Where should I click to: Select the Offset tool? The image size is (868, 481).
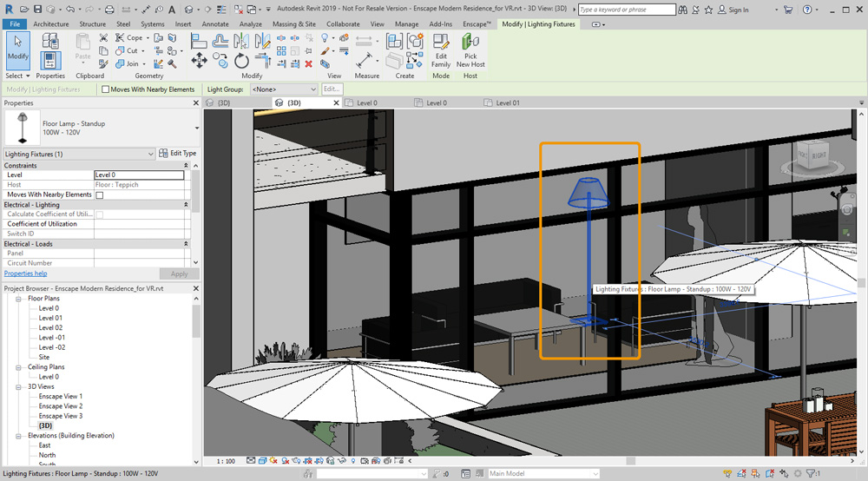tap(220, 41)
